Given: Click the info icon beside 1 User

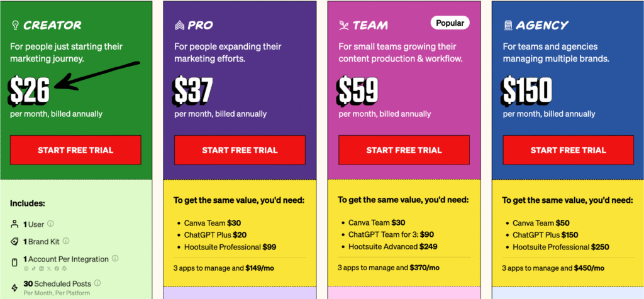Looking at the screenshot, I should coord(50,224).
